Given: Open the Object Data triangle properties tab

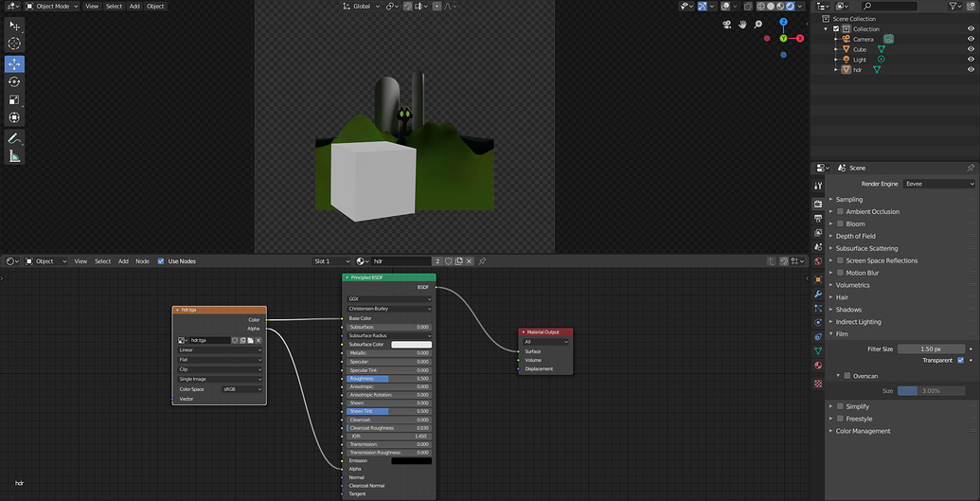Looking at the screenshot, I should tap(818, 350).
